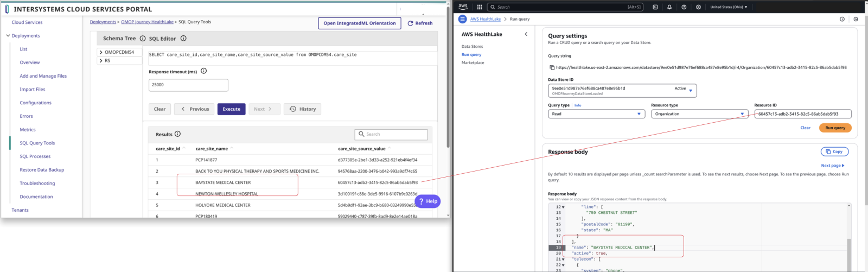
Task: Open the AWS clock panel icon at the right of the breadcrumb bar
Action: point(856,19)
